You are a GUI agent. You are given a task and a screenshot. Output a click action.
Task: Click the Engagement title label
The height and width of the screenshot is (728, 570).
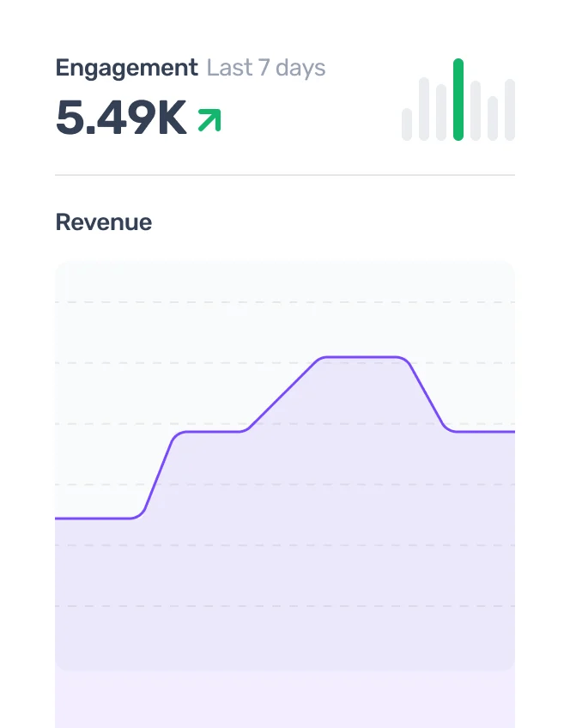click(x=126, y=69)
